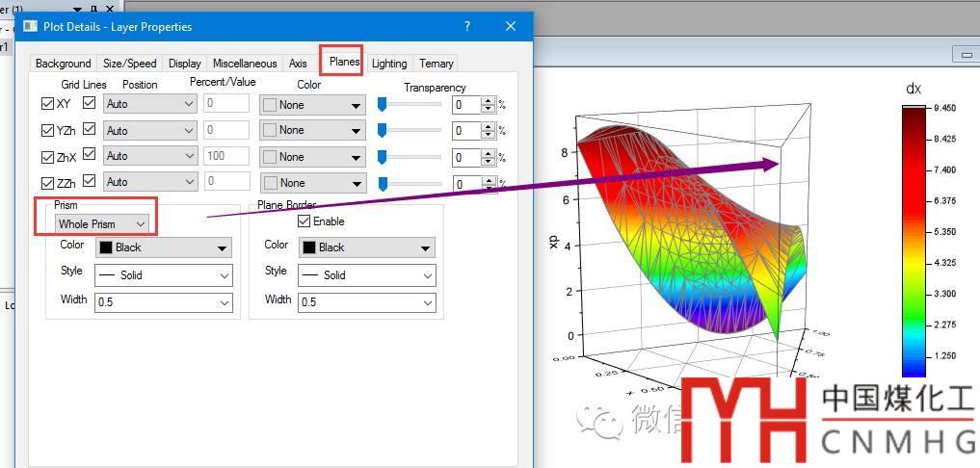Click the Plot Details window icon
980x468 pixels.
point(31,27)
